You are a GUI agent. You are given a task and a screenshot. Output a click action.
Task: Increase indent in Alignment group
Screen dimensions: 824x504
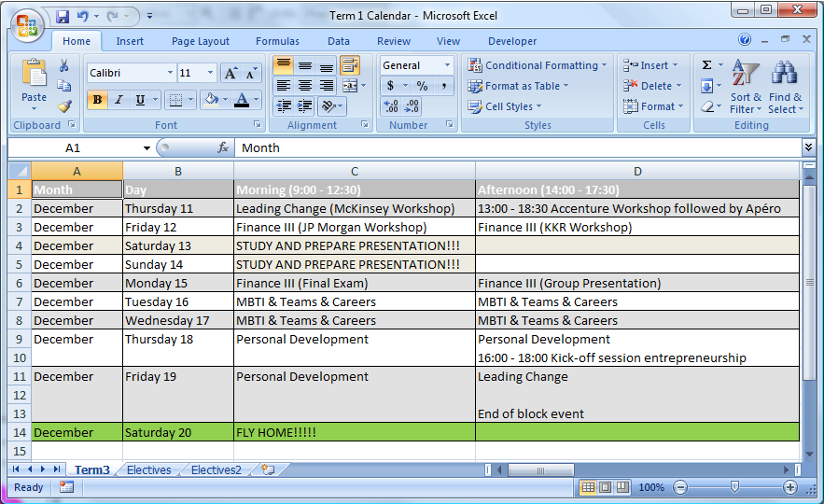click(x=305, y=106)
